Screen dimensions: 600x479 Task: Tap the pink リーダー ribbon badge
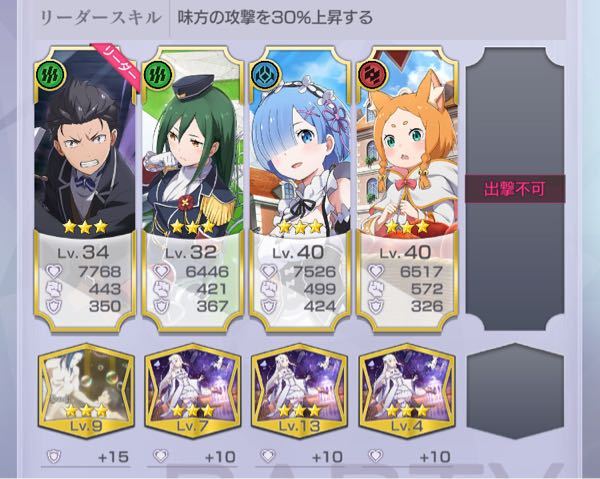pyautogui.click(x=116, y=67)
